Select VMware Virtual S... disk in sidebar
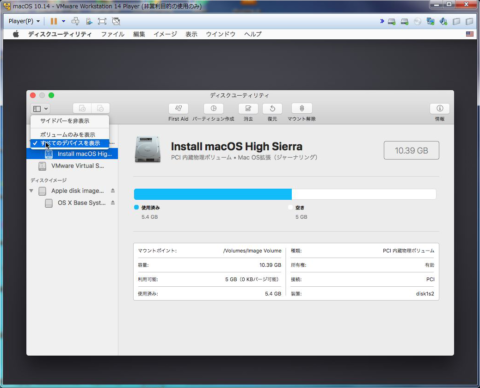The image size is (480, 388). point(72,166)
